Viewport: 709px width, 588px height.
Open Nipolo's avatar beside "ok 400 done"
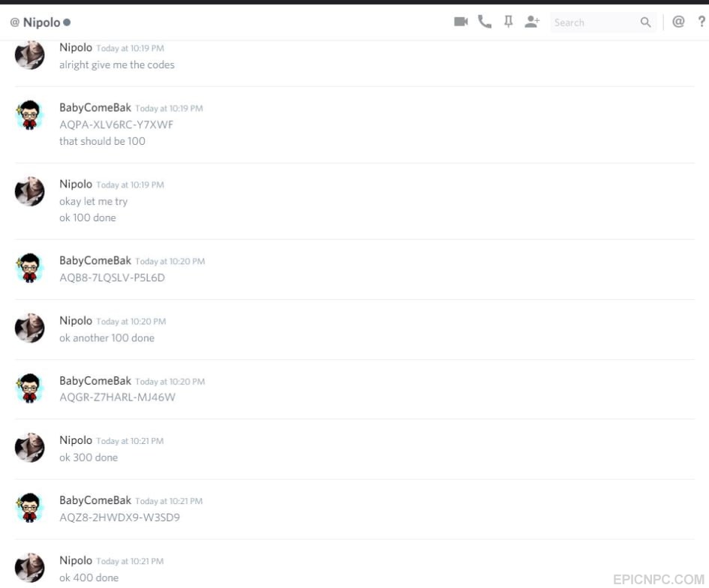pyautogui.click(x=30, y=568)
